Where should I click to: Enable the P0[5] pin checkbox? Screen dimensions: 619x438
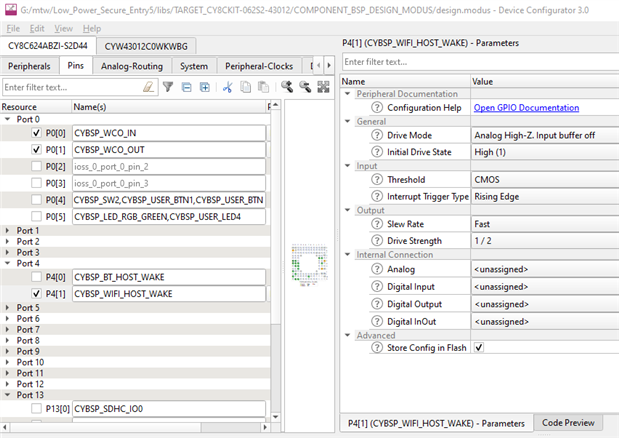coord(36,216)
